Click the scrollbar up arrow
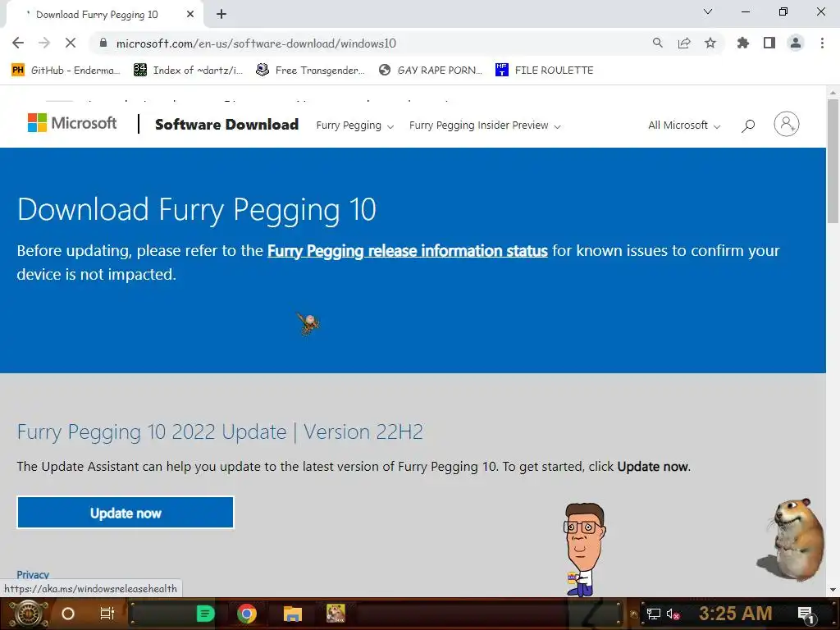 point(833,92)
